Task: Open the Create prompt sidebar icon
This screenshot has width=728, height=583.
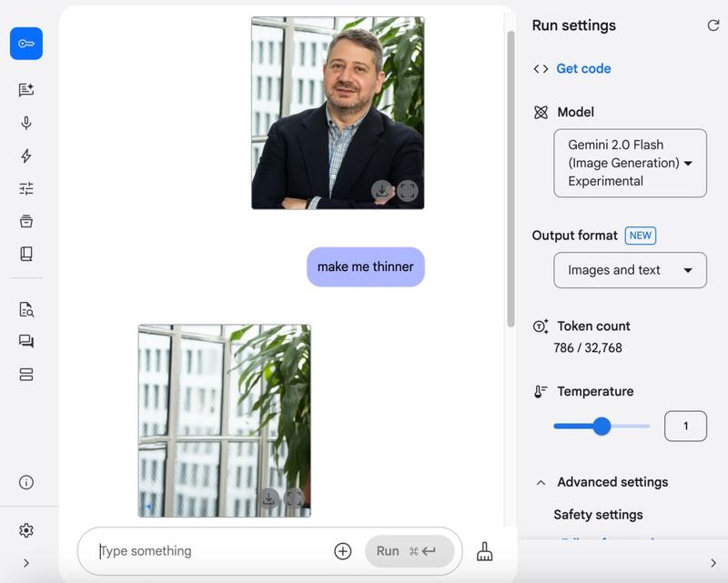Action: tap(26, 89)
